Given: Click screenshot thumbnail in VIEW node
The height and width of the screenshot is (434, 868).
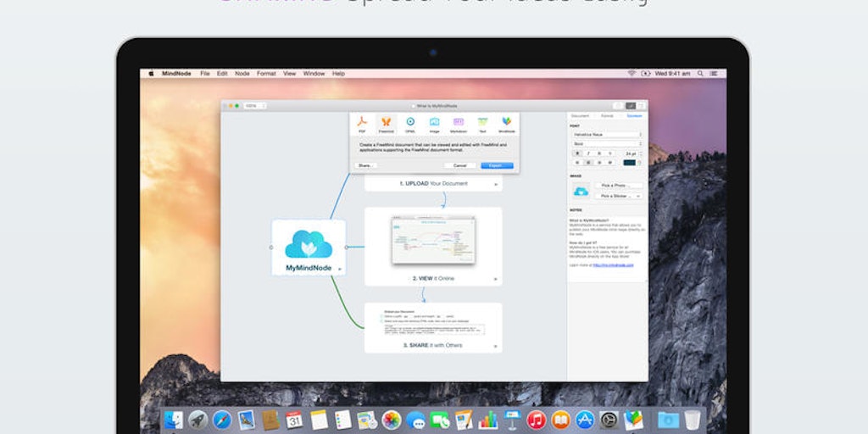Looking at the screenshot, I should point(433,240).
